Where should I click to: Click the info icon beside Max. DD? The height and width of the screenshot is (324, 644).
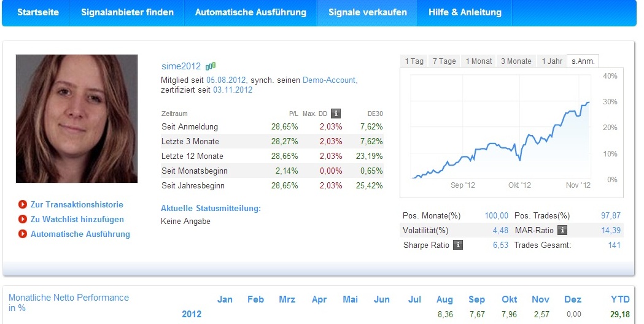336,114
